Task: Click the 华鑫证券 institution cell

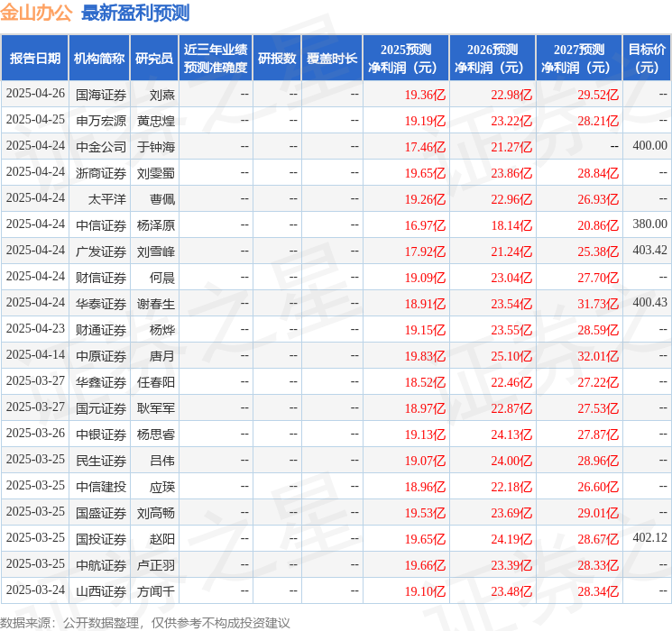Action: (101, 382)
